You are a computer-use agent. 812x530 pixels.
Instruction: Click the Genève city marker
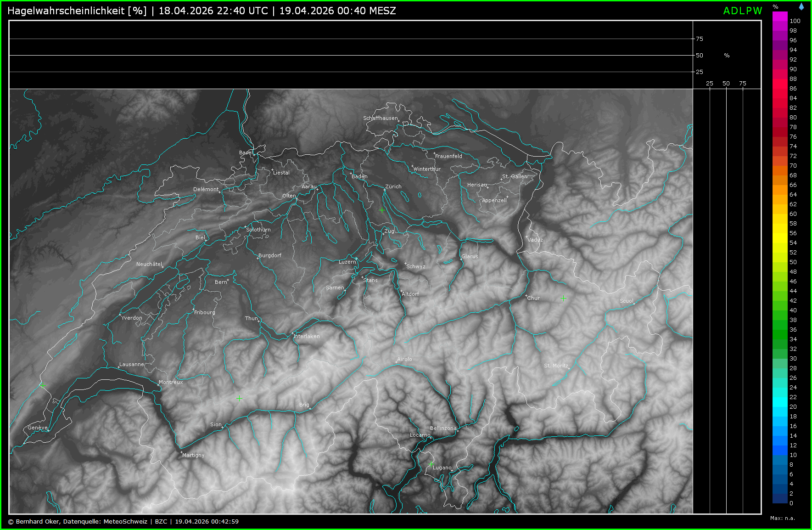click(48, 430)
